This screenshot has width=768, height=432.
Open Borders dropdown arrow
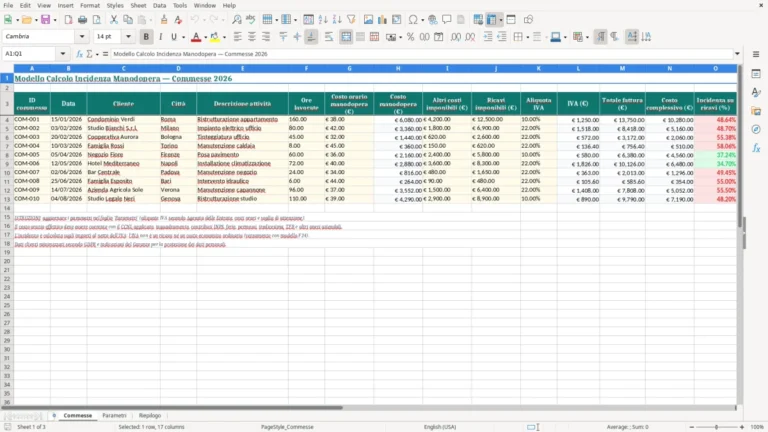tap(528, 37)
